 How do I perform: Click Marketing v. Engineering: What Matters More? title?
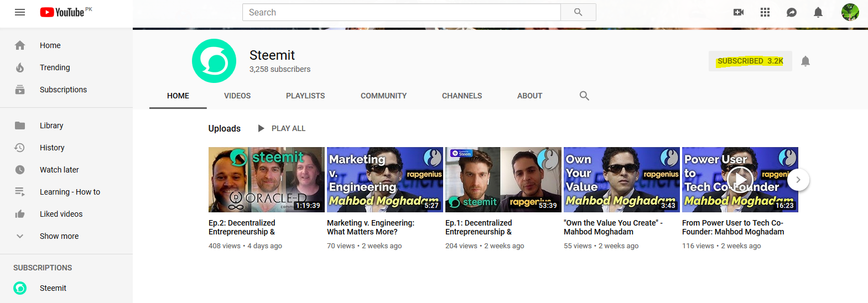[371, 227]
